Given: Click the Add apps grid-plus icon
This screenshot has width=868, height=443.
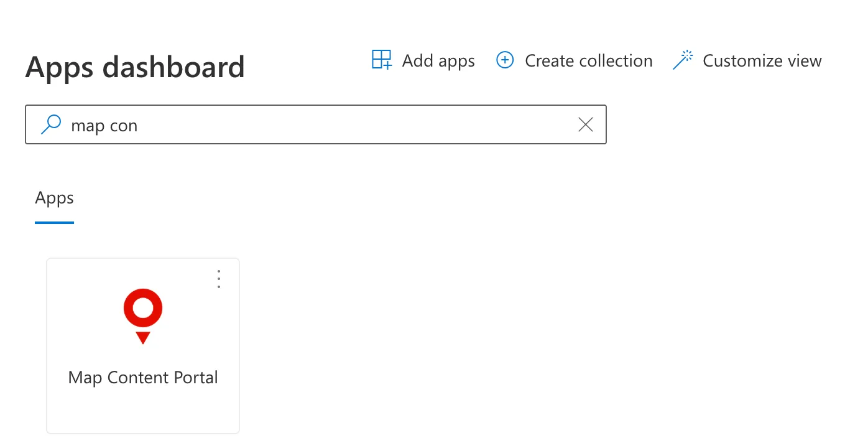Looking at the screenshot, I should tap(382, 60).
